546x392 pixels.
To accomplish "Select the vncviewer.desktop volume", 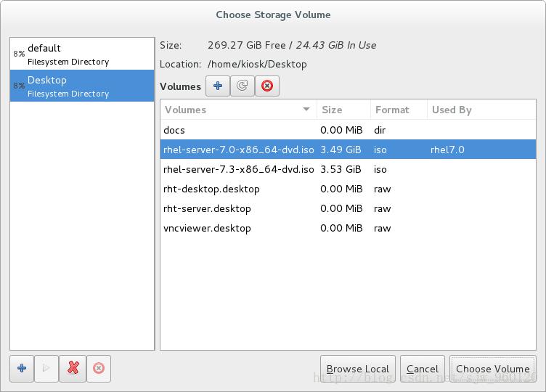I will (x=207, y=229).
